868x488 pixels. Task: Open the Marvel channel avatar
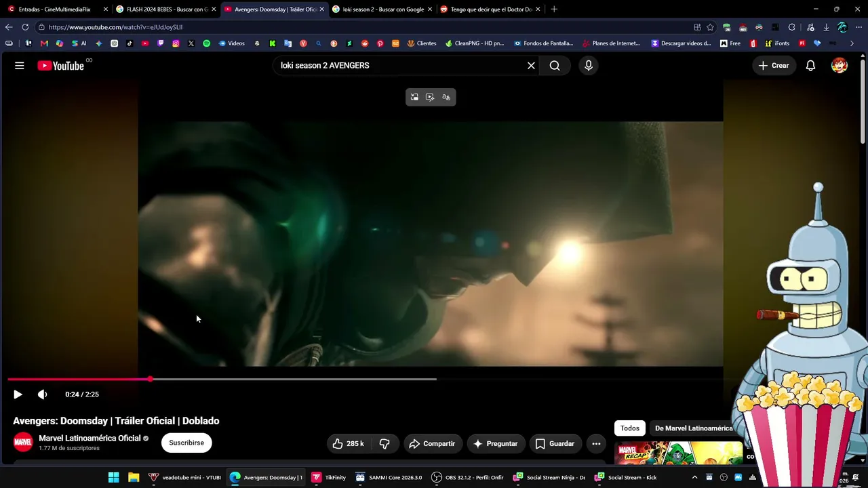coord(23,443)
